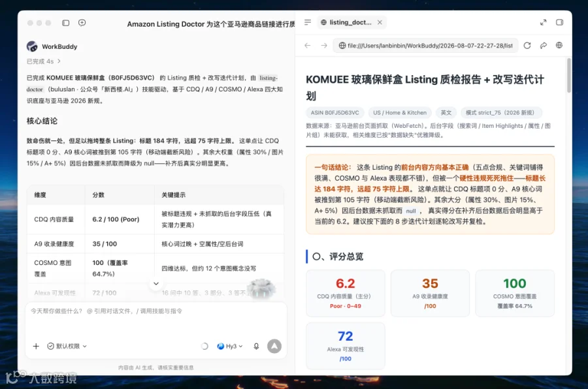Open the 默认权限 permissions dropdown
This screenshot has width=588, height=389.
coord(67,347)
